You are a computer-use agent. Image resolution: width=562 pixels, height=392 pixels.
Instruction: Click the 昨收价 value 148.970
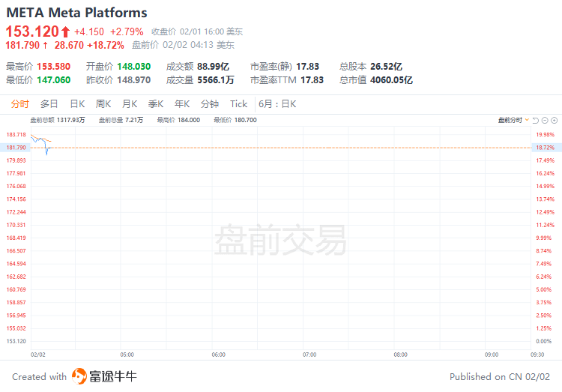pos(133,80)
